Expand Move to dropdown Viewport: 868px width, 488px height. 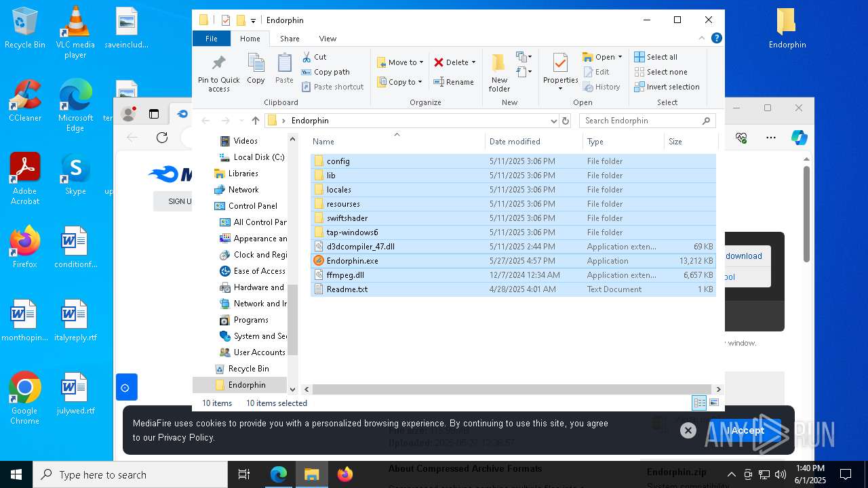421,62
